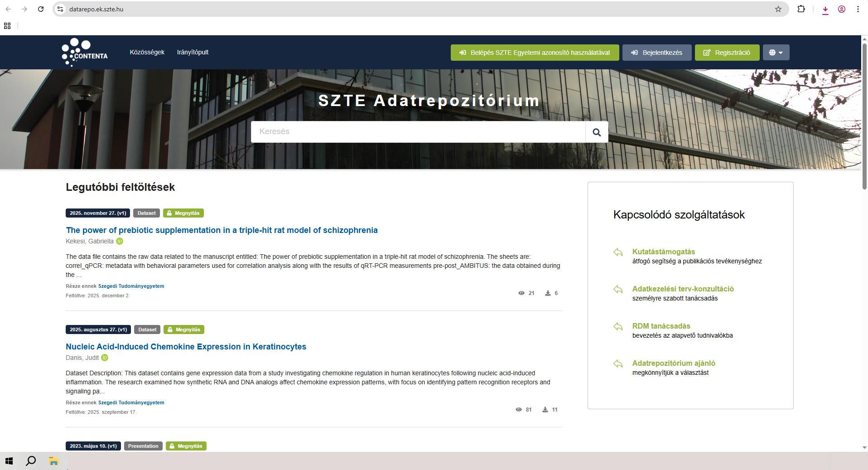Image resolution: width=868 pixels, height=470 pixels.
Task: Click the ORCID icon next to Danis Judit
Action: point(104,358)
